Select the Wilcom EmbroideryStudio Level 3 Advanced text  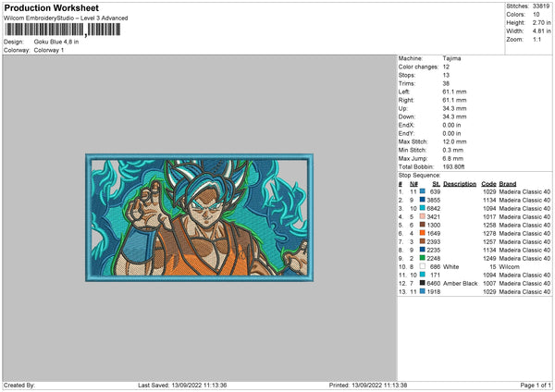click(x=66, y=18)
